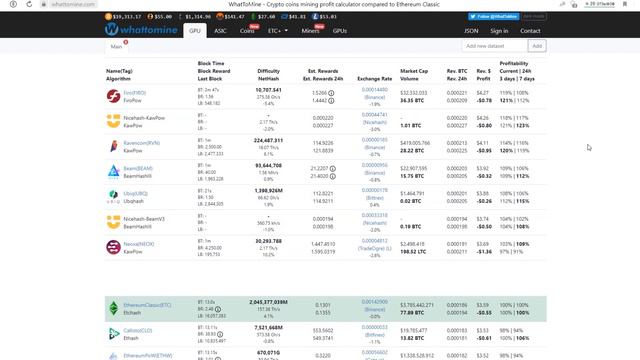Open the Beam(BEAM) coin link

[138, 169]
